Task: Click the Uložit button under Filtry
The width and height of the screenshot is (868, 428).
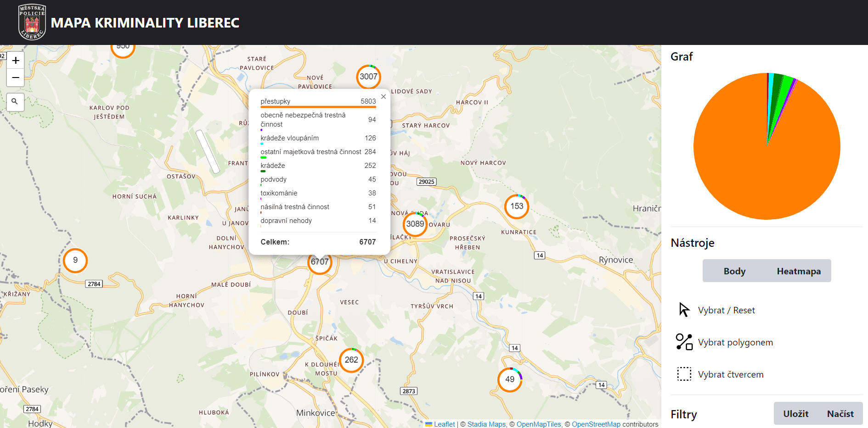Action: point(796,413)
